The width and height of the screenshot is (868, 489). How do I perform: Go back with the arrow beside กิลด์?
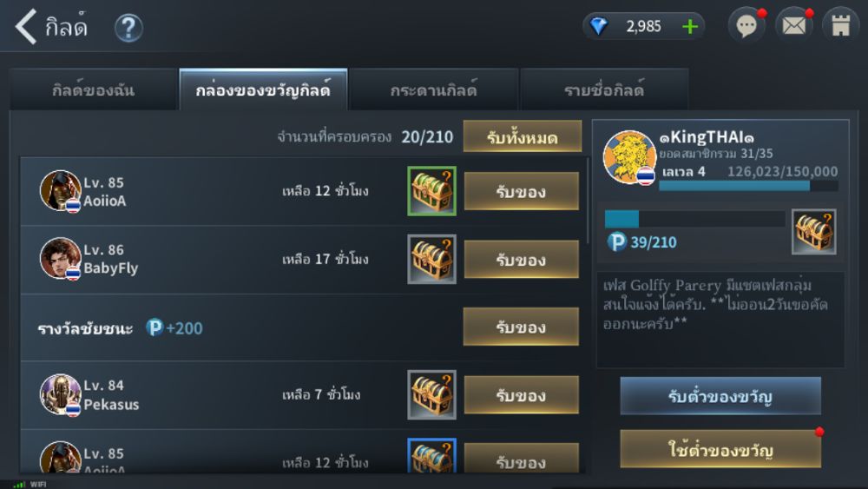(26, 26)
